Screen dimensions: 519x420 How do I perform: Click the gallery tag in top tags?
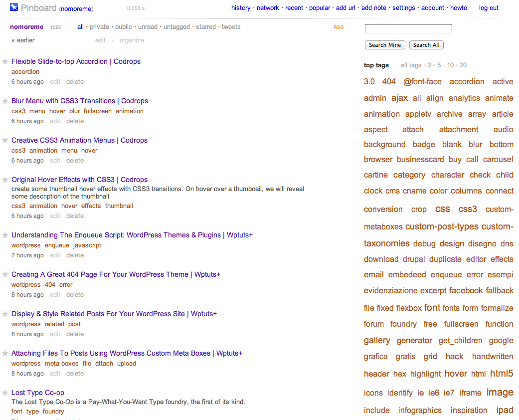(377, 341)
